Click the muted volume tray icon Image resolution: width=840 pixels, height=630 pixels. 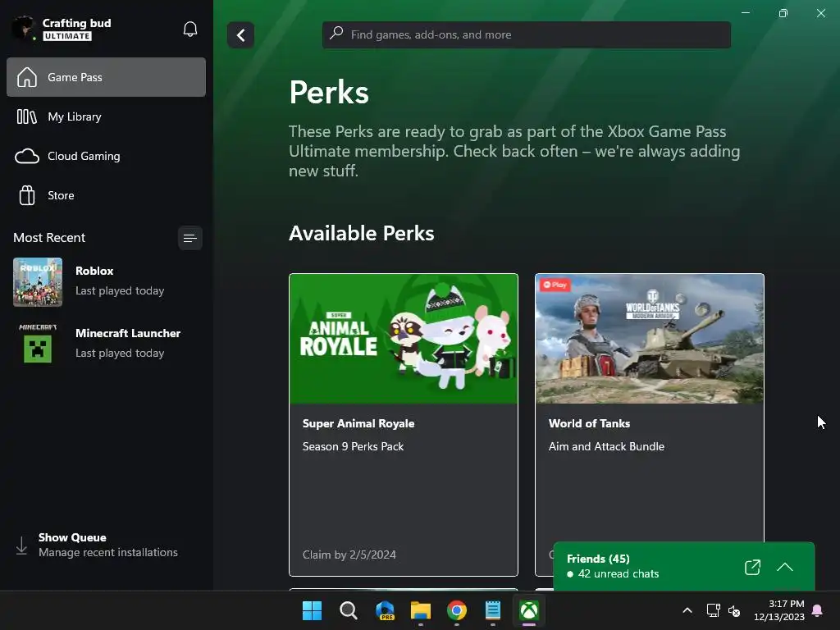coord(734,610)
